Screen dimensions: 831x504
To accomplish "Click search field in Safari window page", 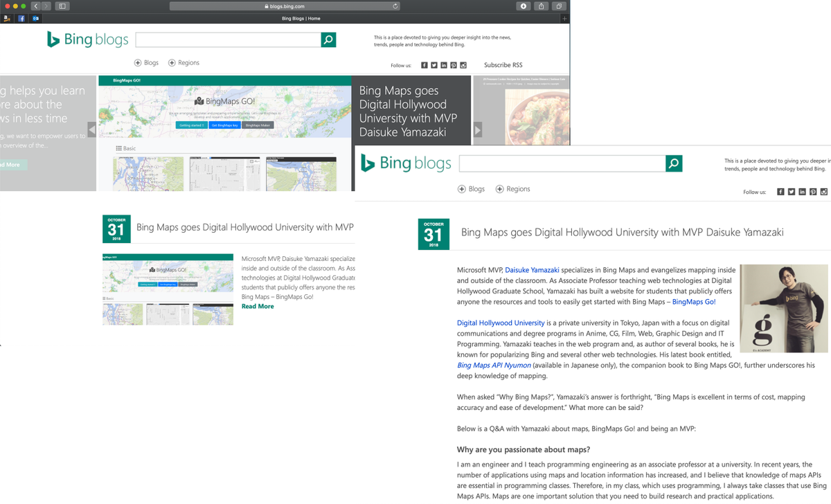I will [x=229, y=39].
